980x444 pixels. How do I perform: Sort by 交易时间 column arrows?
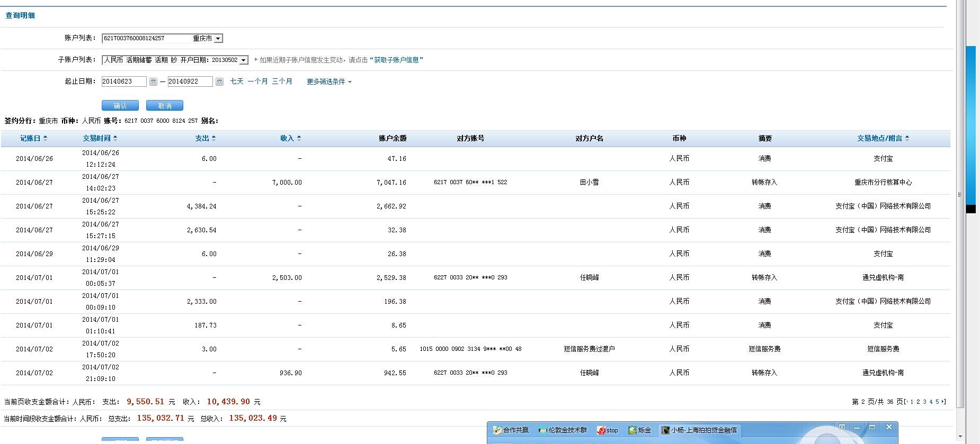point(115,138)
